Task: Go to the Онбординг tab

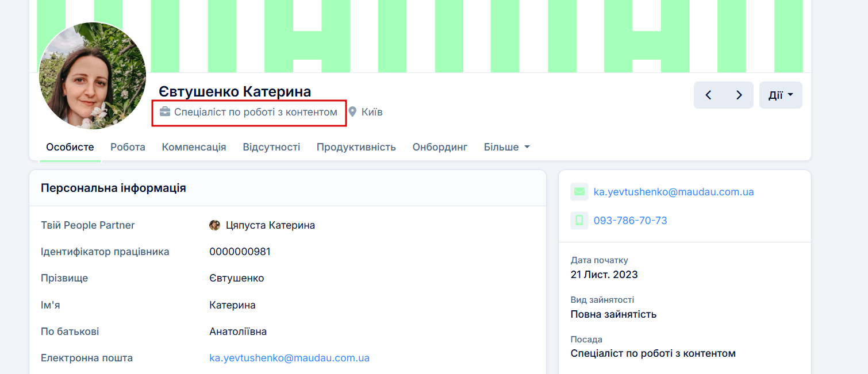Action: coord(440,147)
